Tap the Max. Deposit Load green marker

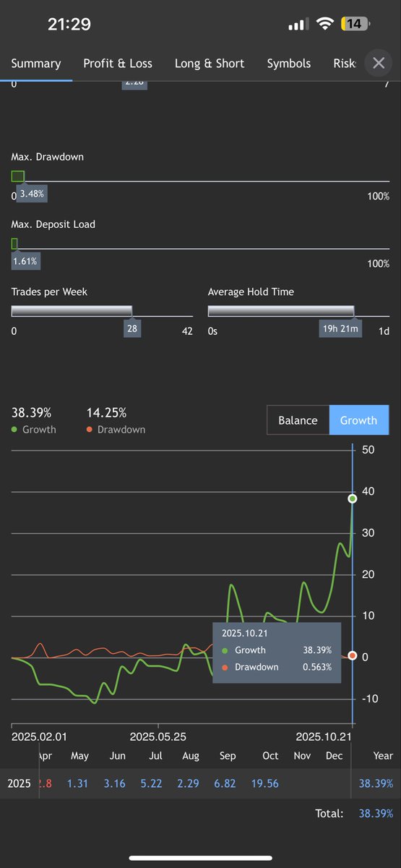tap(14, 244)
